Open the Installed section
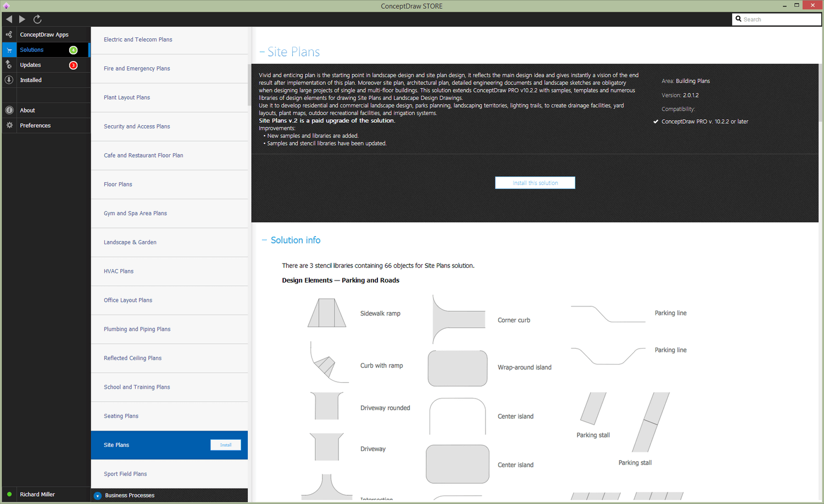This screenshot has height=504, width=824. (46, 80)
